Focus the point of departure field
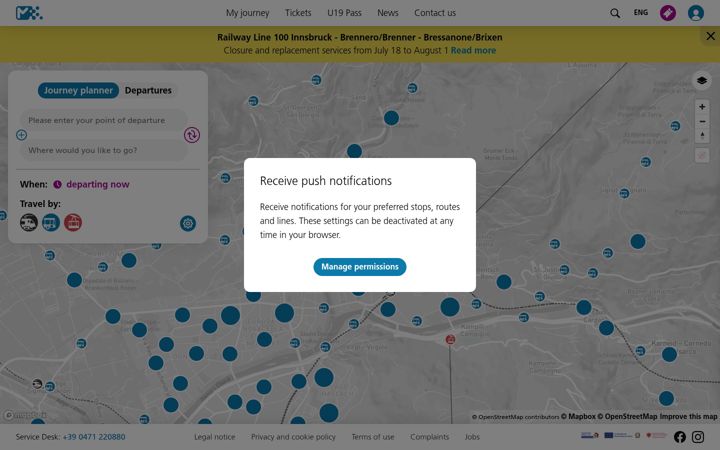 point(103,120)
